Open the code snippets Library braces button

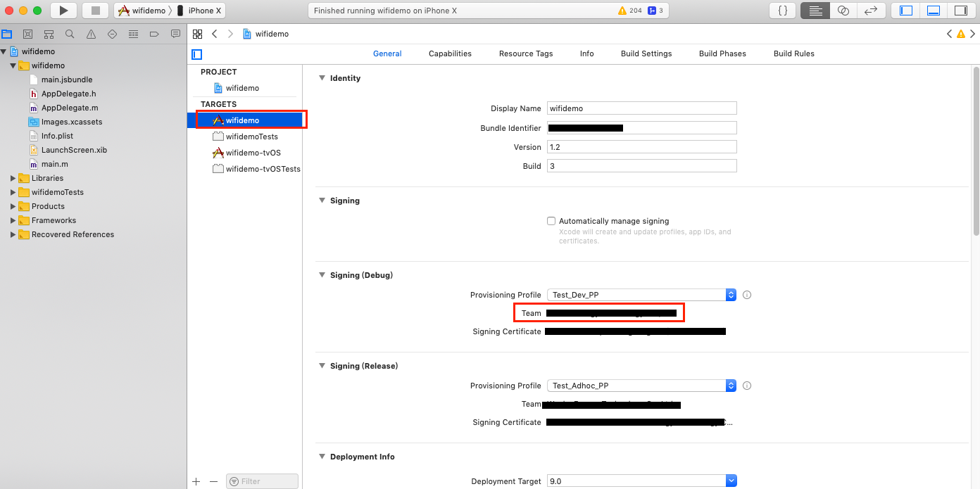point(782,11)
